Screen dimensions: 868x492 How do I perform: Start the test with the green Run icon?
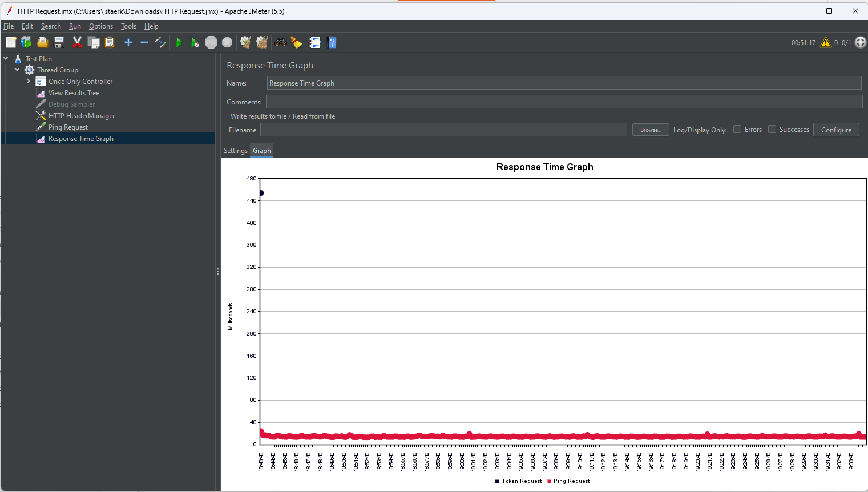[x=179, y=42]
